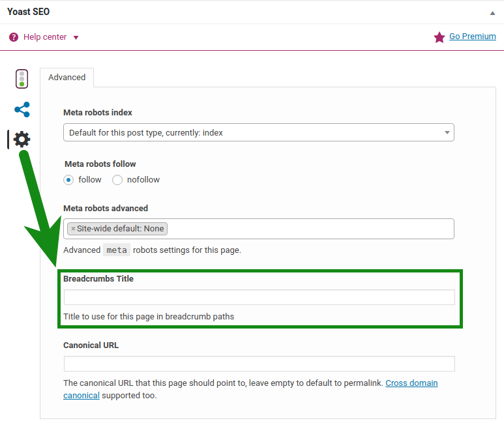Remove the Site-wide default: None tag

click(73, 229)
